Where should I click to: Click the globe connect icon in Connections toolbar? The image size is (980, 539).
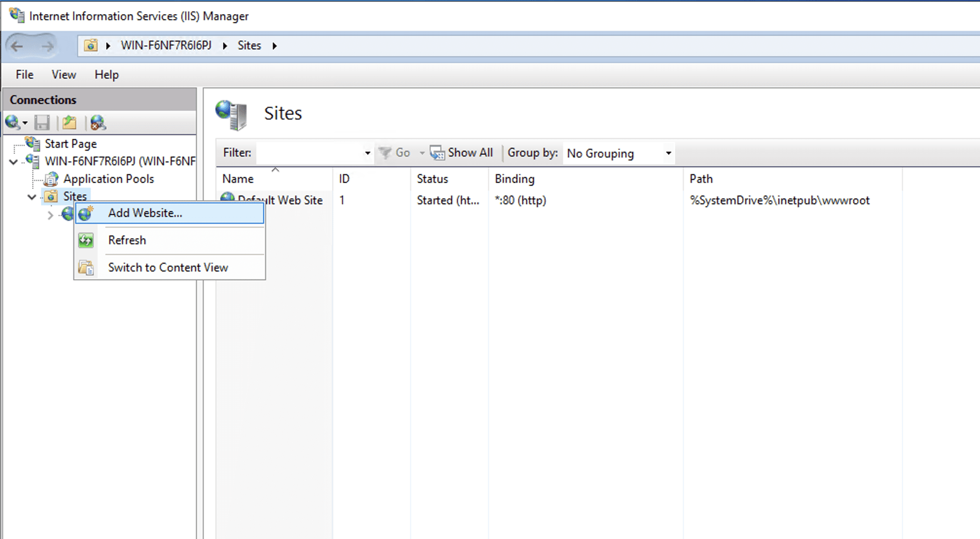12,122
